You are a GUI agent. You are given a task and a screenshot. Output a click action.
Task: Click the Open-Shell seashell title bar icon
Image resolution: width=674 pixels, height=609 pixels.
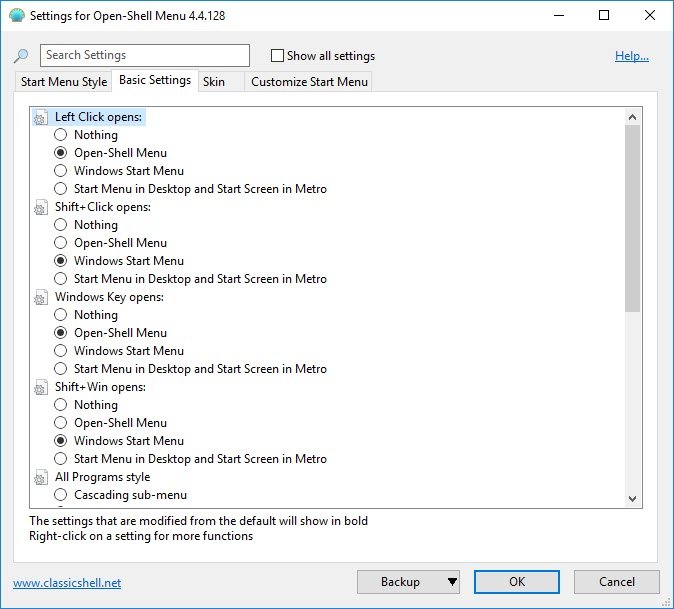17,15
